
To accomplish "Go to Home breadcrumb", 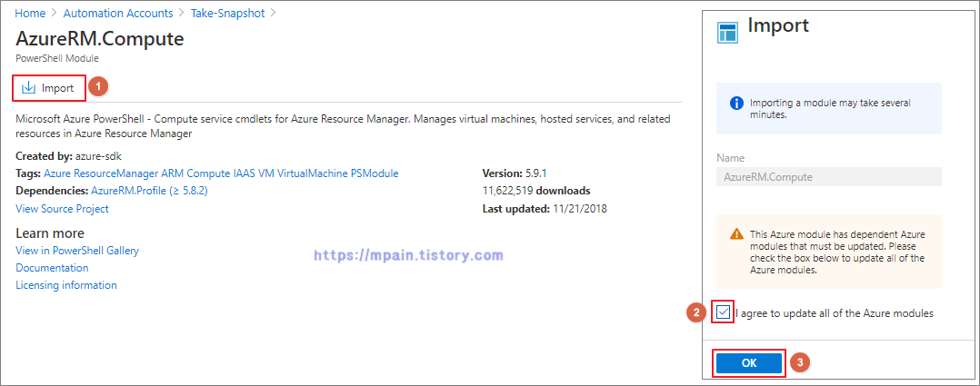I will (30, 13).
